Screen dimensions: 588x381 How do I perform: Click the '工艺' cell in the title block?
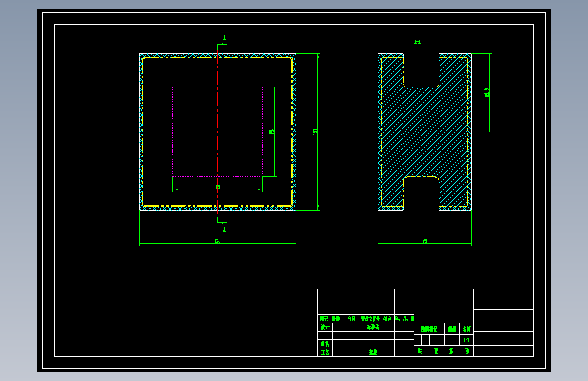pos(325,353)
